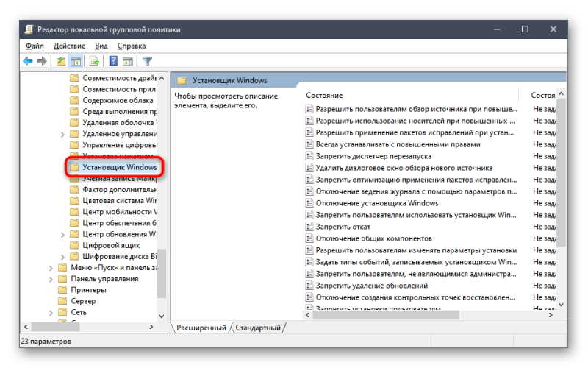The width and height of the screenshot is (588, 368).
Task: Click the Export list toolbar icon
Action: pos(95,61)
